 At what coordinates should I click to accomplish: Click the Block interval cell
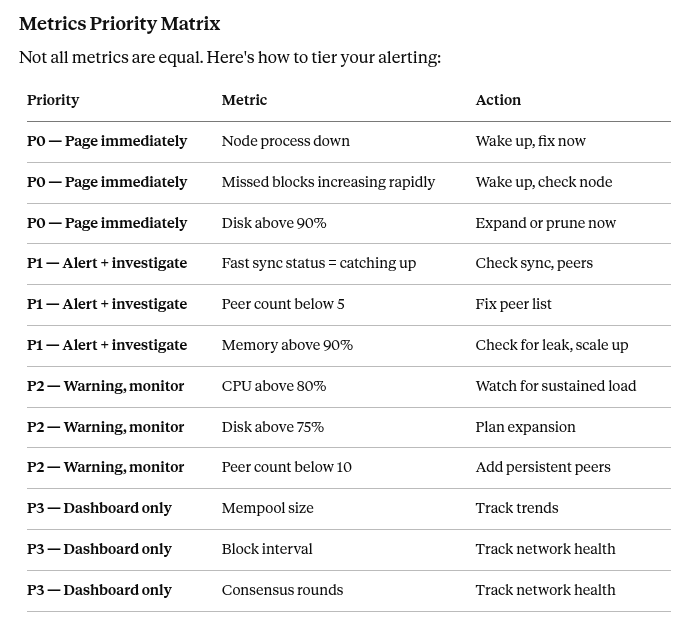267,549
